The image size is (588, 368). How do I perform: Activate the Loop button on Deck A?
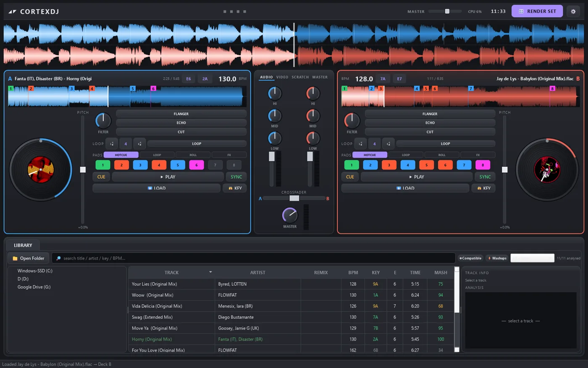(197, 144)
